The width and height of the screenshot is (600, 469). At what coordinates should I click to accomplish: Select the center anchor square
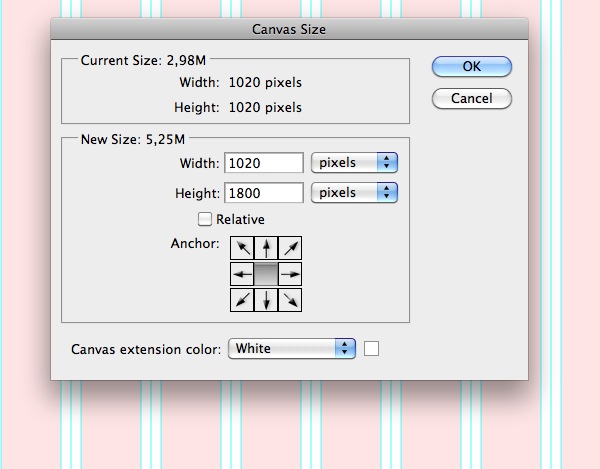[x=266, y=273]
